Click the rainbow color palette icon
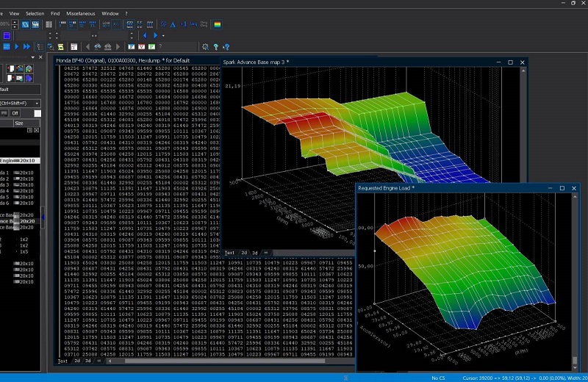This screenshot has width=588, height=382. (216, 24)
